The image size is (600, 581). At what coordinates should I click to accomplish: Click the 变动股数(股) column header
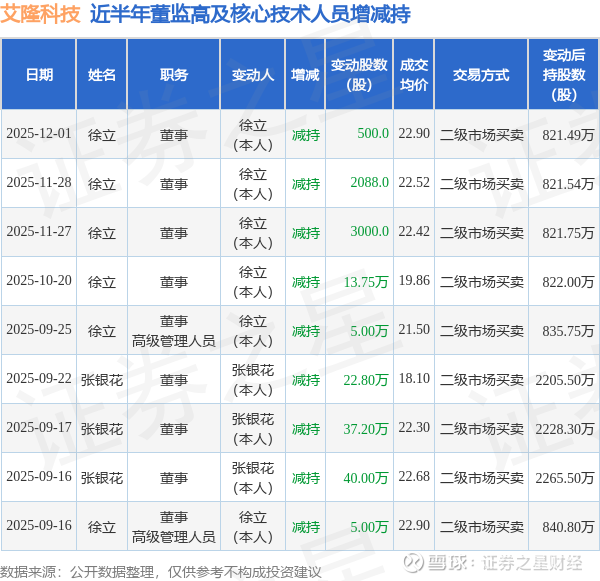[359, 74]
